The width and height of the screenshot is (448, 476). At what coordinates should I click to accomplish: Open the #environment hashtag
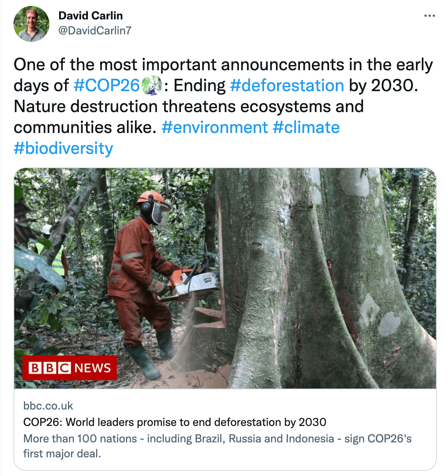coord(215,127)
